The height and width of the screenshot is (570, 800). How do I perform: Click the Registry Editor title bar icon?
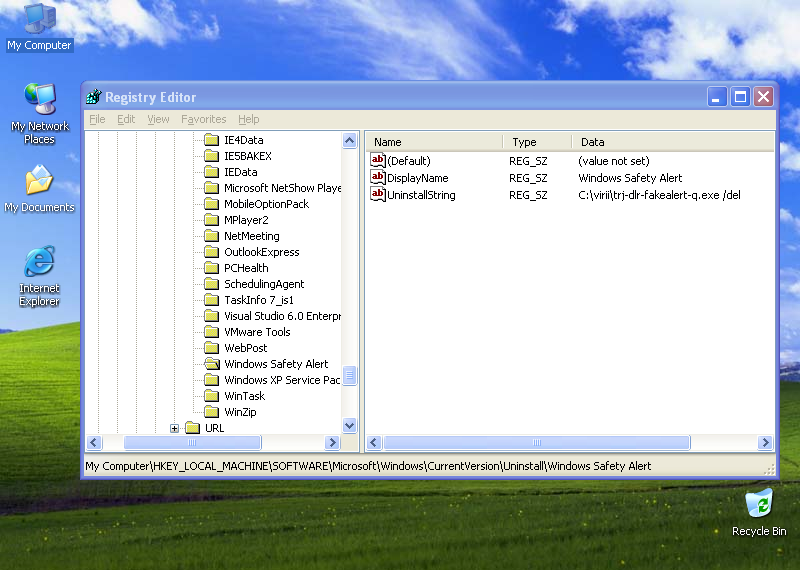(93, 96)
